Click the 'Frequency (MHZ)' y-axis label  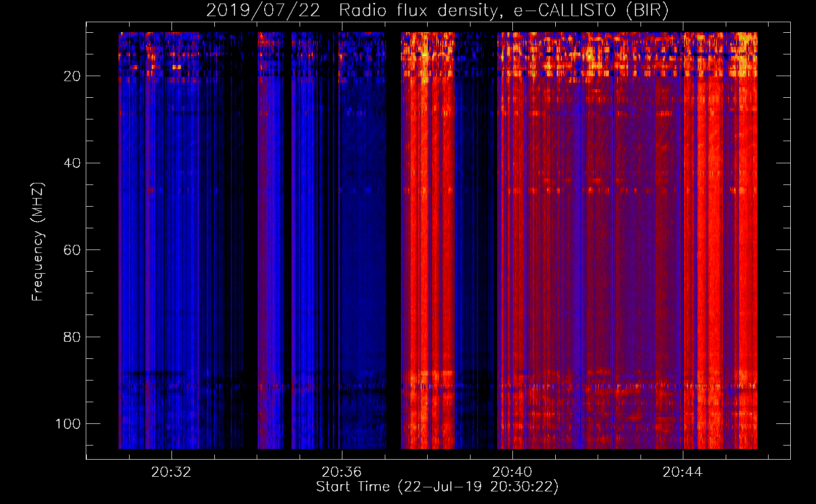38,242
